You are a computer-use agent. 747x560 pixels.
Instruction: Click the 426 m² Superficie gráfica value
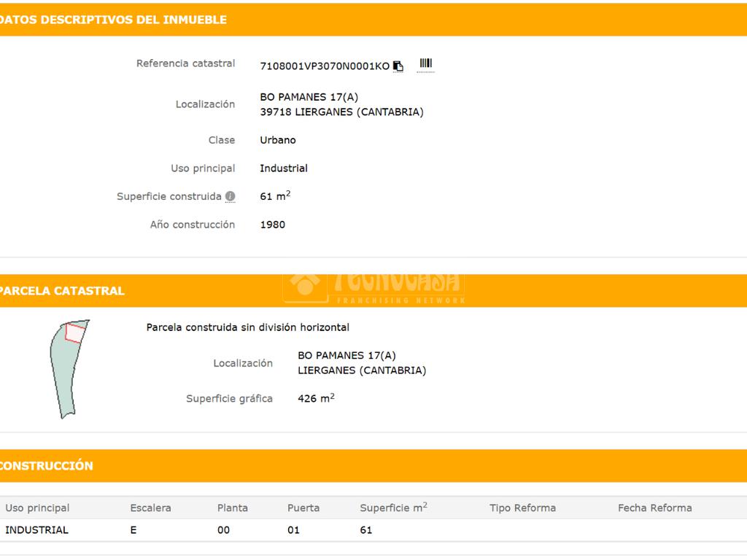(316, 399)
